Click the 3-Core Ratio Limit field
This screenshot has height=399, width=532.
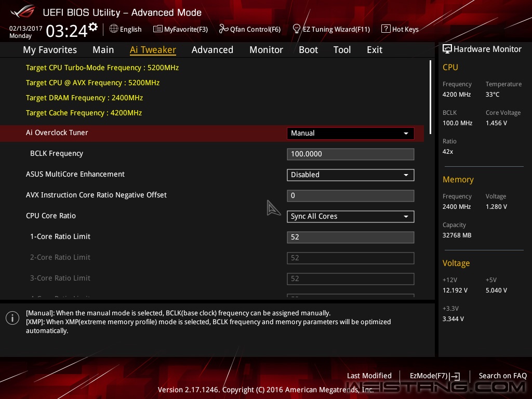click(x=350, y=279)
